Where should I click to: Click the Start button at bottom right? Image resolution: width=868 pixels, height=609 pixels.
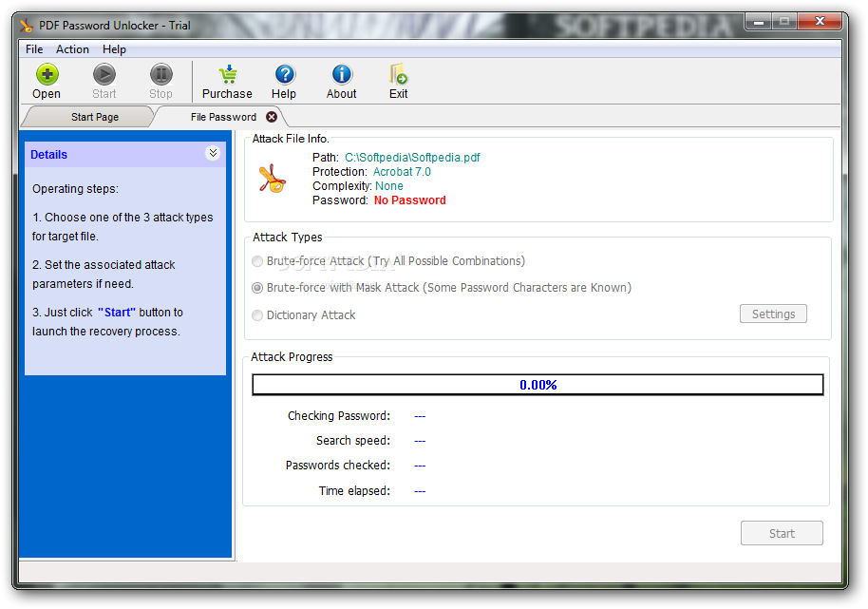[x=782, y=533]
